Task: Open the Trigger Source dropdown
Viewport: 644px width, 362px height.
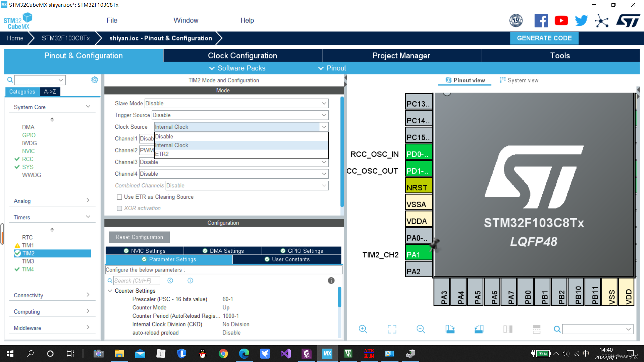Action: (240, 115)
